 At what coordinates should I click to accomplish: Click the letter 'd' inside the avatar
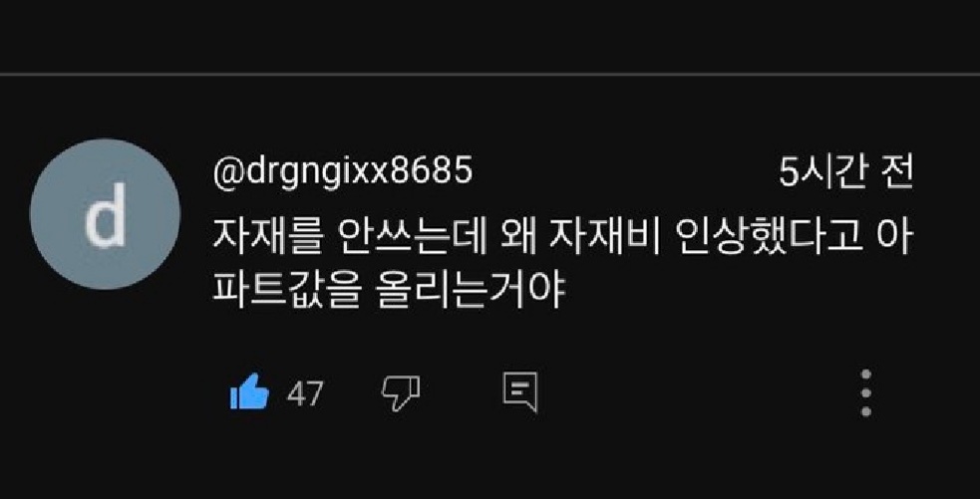coord(106,215)
